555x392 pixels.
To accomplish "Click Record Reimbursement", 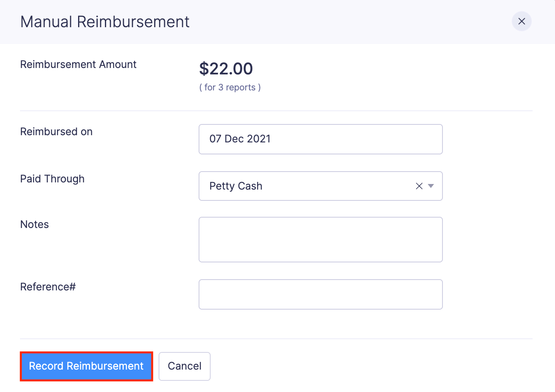I will coord(86,366).
